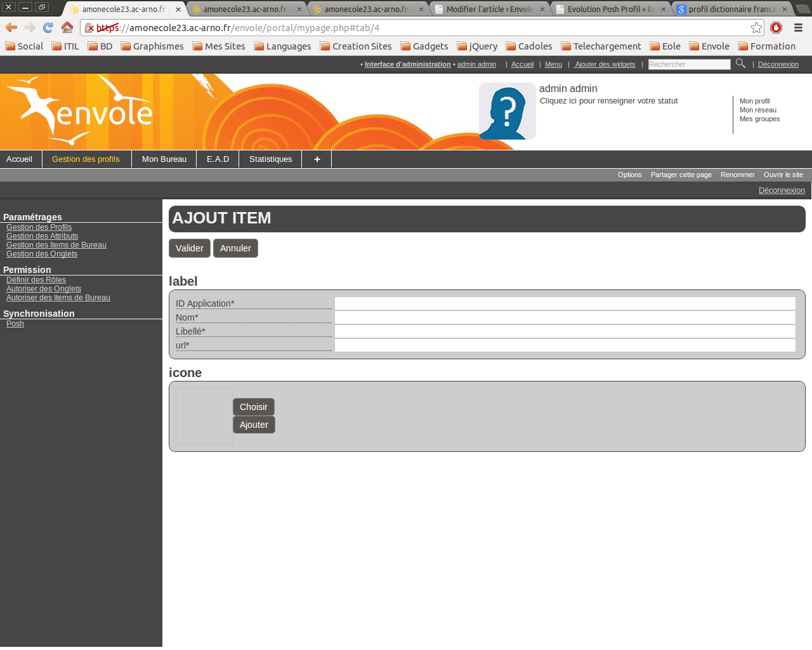The image size is (812, 650).
Task: Open the Statistiques tab
Action: [270, 159]
